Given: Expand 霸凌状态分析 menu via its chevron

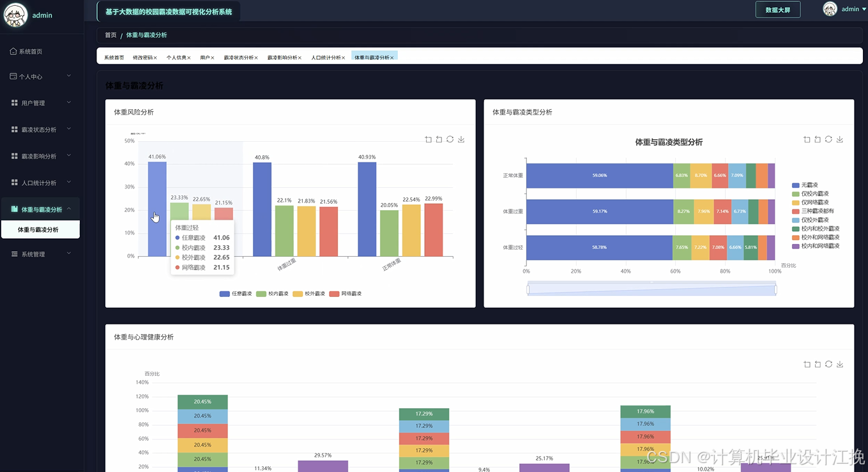Looking at the screenshot, I should coord(69,129).
